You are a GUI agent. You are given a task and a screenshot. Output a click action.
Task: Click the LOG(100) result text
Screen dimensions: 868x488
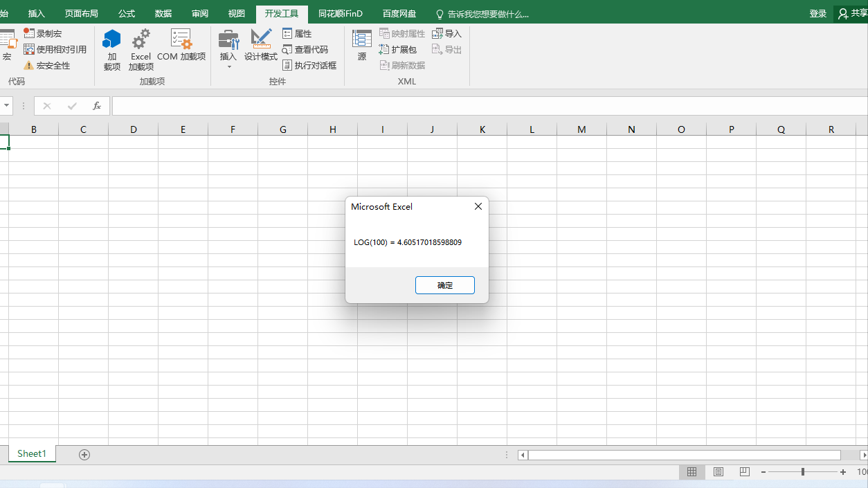[408, 242]
